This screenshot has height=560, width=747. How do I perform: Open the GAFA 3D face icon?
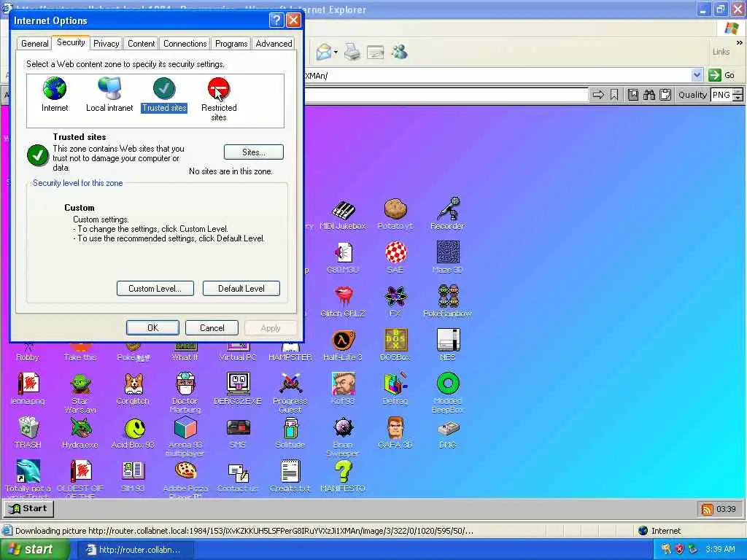click(x=395, y=427)
